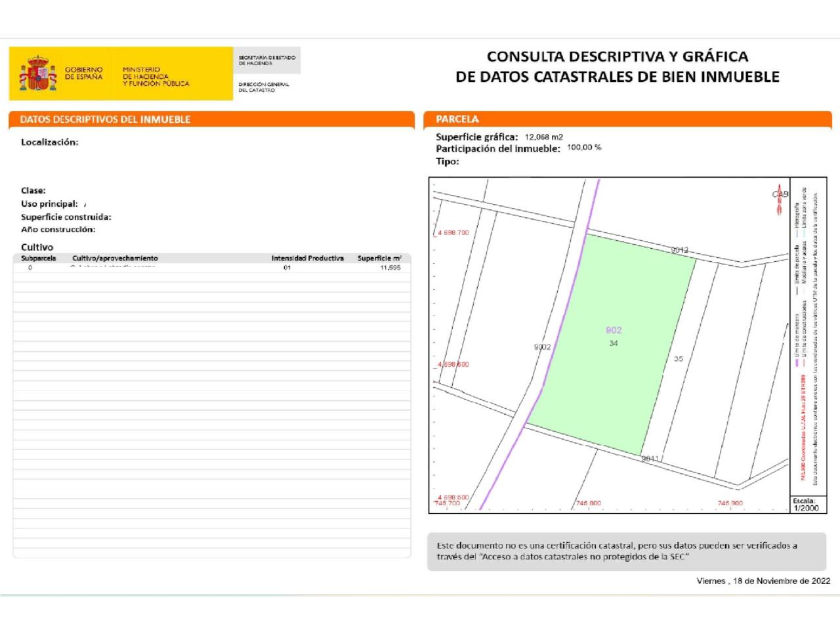Click the Intensidad Productiva column header
The height and width of the screenshot is (630, 840).
click(307, 258)
